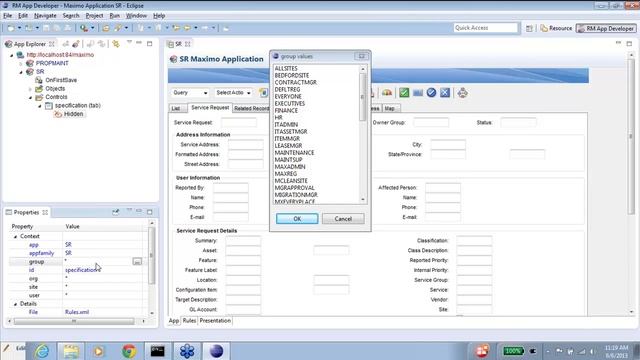640x360 pixels.
Task: Click the blue flower app taskbar icon
Action: tap(187, 351)
